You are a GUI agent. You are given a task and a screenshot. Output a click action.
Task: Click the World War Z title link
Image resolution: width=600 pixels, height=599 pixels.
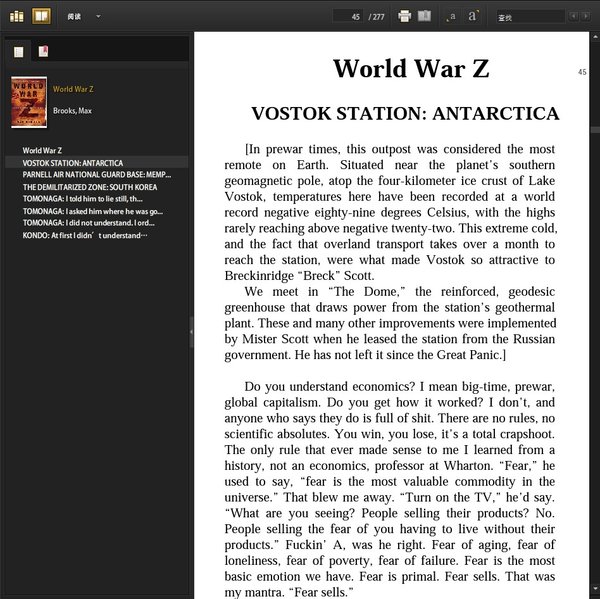tap(73, 89)
